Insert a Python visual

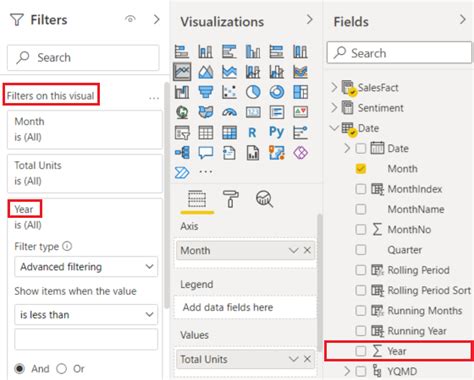[276, 132]
